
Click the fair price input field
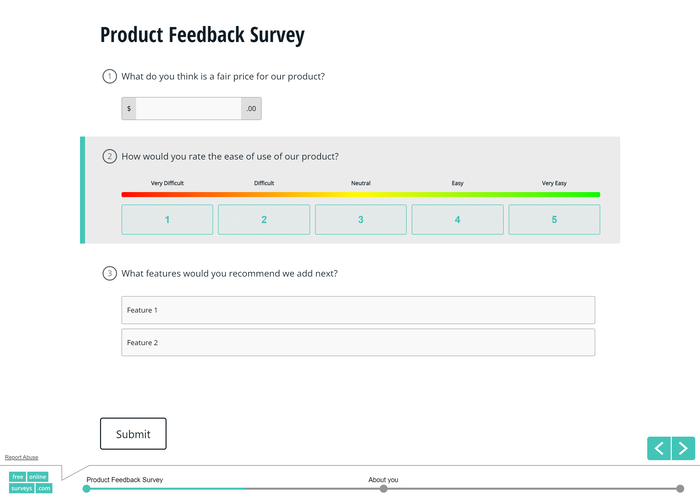pos(188,108)
